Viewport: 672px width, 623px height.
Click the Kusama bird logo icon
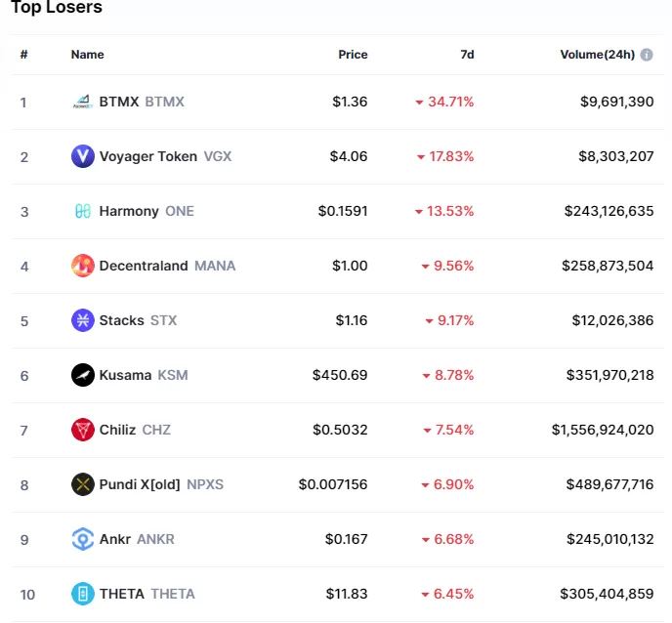click(83, 375)
